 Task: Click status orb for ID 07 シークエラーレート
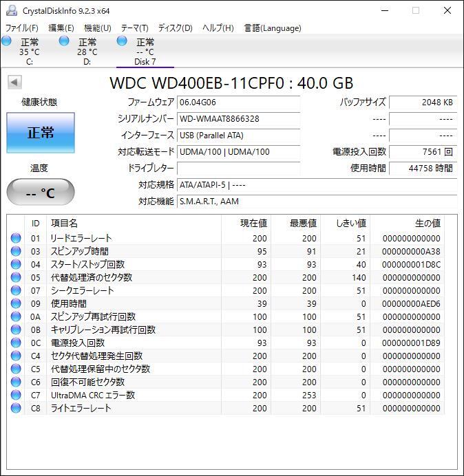coord(16,290)
